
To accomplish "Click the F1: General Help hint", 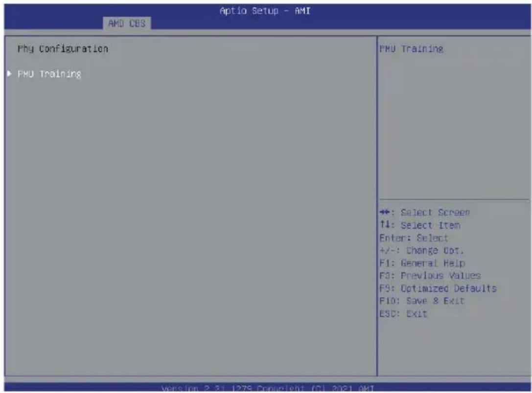I will (422, 263).
